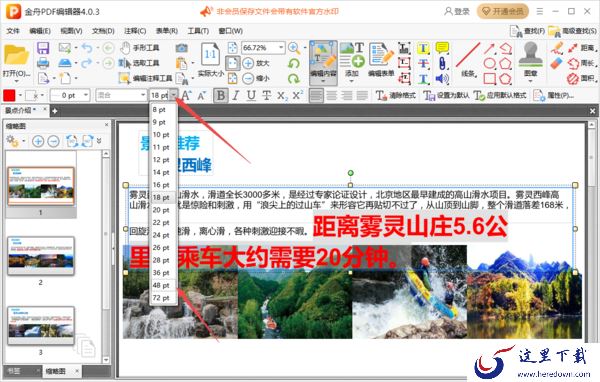The image size is (600, 382).
Task: Select page 3 thumbnail
Action: (x=41, y=325)
